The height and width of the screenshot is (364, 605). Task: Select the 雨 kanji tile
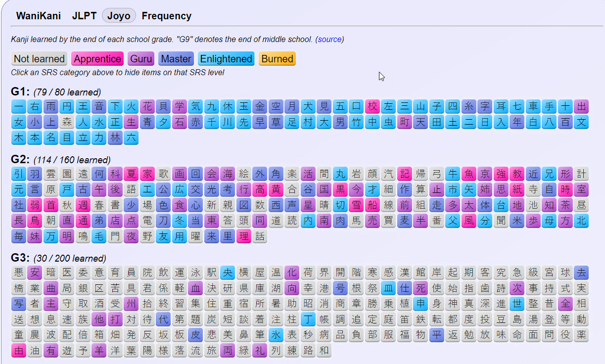[x=51, y=106]
